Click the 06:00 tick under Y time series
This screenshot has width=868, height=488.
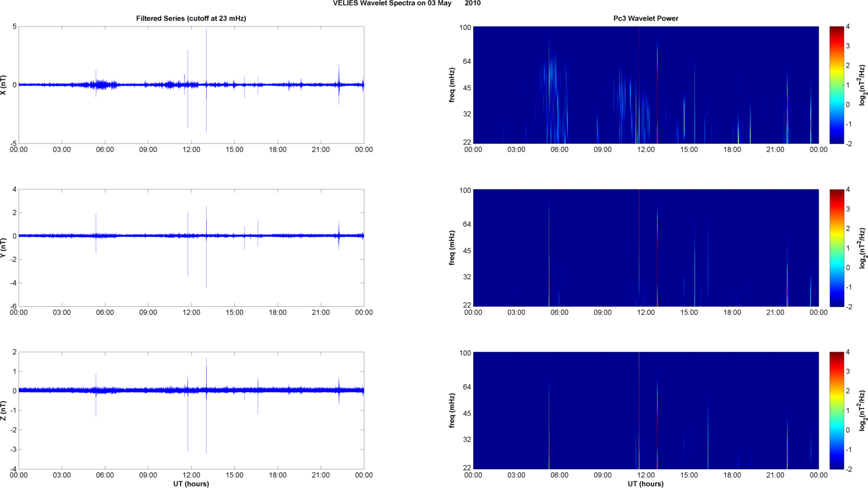pos(105,313)
